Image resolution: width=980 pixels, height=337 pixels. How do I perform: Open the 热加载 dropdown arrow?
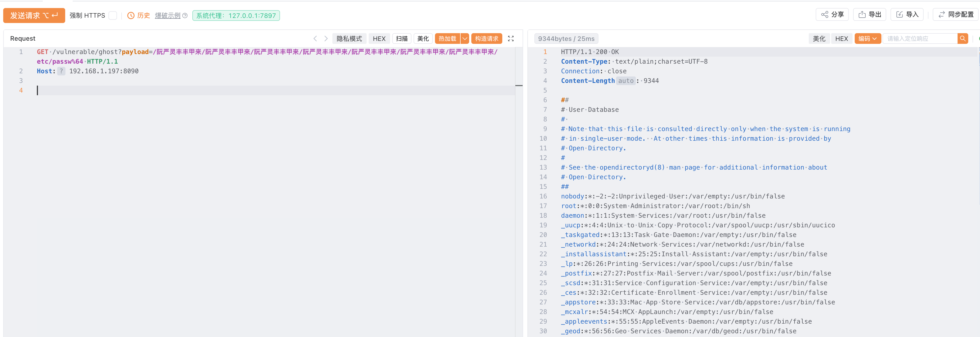click(465, 39)
